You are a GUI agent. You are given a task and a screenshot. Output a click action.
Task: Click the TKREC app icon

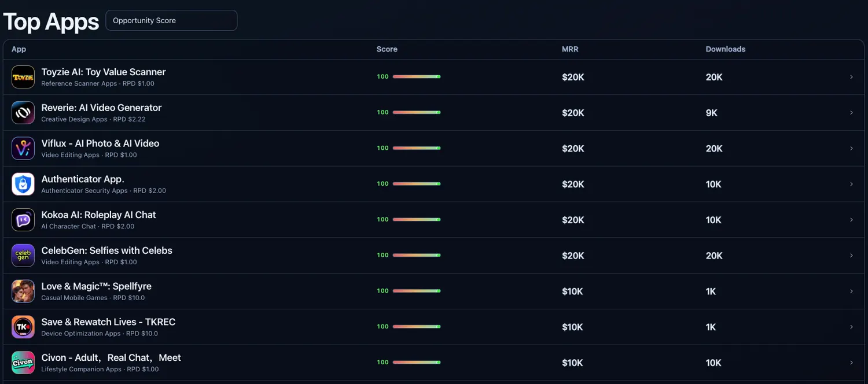pos(23,327)
